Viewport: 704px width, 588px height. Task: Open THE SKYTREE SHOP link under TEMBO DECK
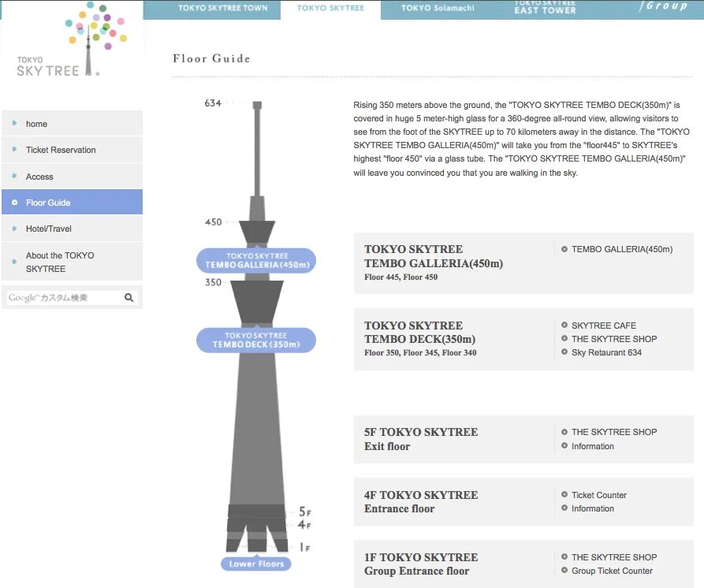point(614,339)
